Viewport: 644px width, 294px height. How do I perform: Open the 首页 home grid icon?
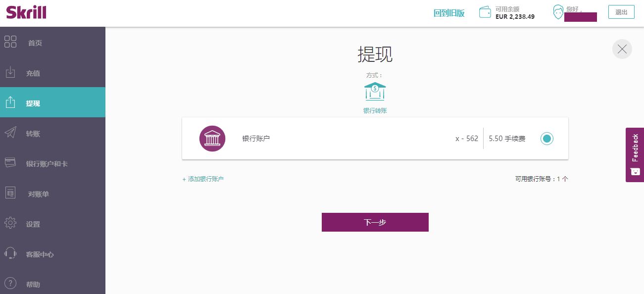[10, 42]
